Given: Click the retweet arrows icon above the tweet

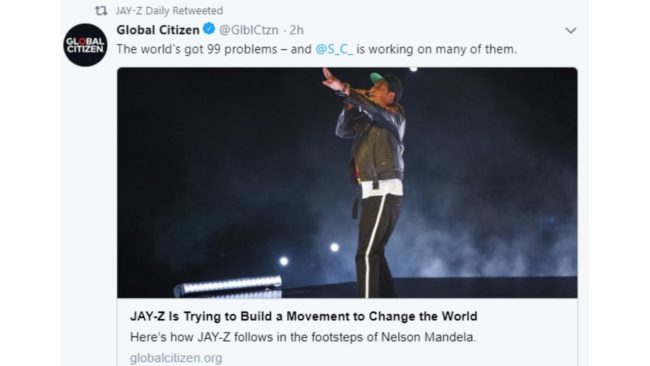Looking at the screenshot, I should coord(101,10).
